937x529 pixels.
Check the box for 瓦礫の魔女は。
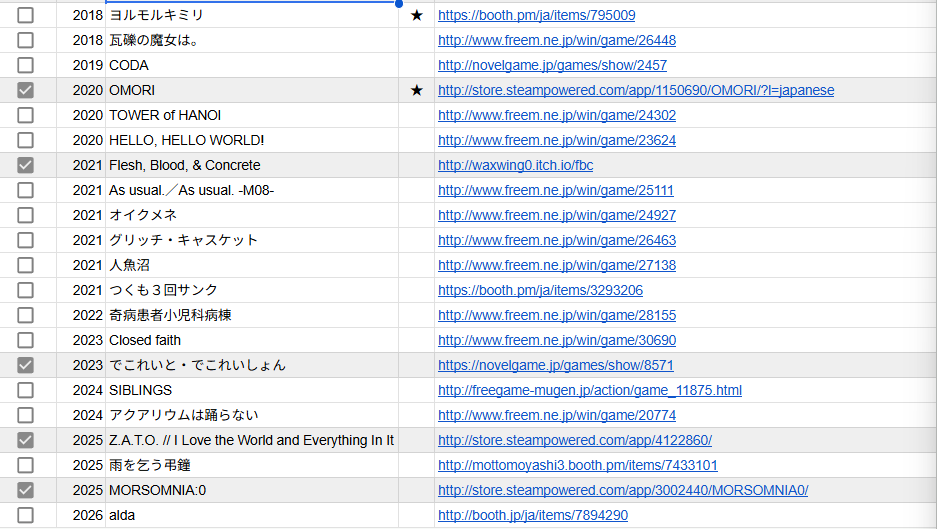point(25,40)
